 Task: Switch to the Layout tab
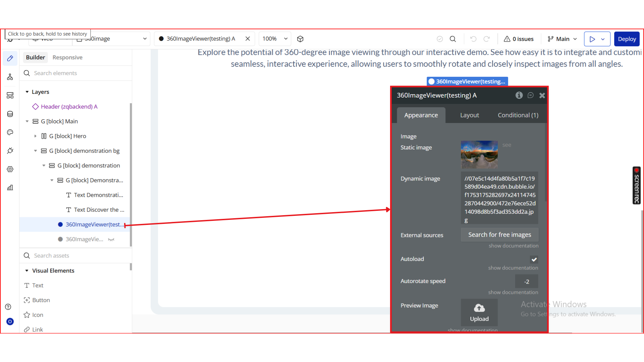469,115
